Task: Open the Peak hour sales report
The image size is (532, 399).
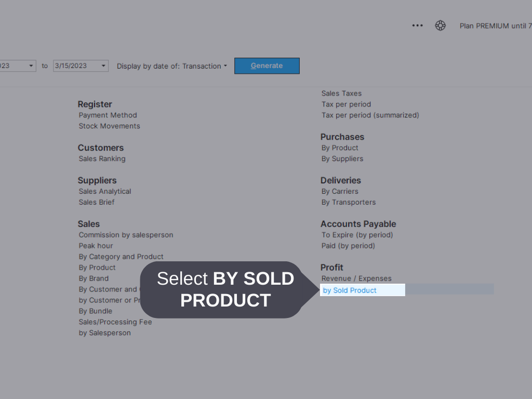Action: point(96,246)
